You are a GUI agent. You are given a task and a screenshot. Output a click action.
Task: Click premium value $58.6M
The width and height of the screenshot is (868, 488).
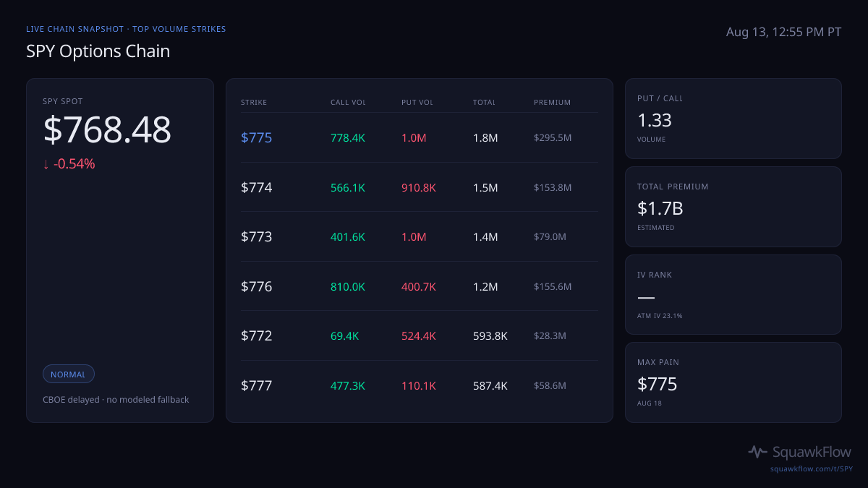click(x=550, y=385)
